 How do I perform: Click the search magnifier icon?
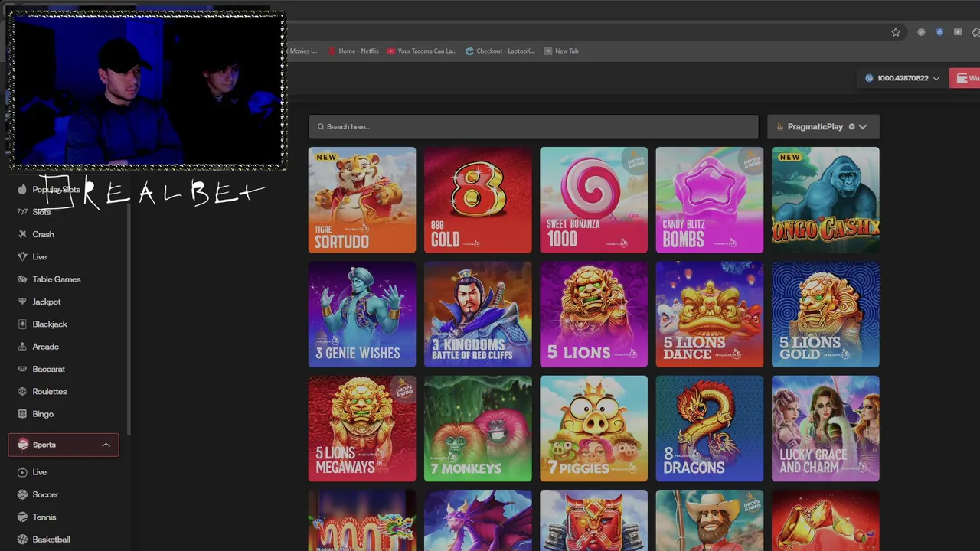321,127
